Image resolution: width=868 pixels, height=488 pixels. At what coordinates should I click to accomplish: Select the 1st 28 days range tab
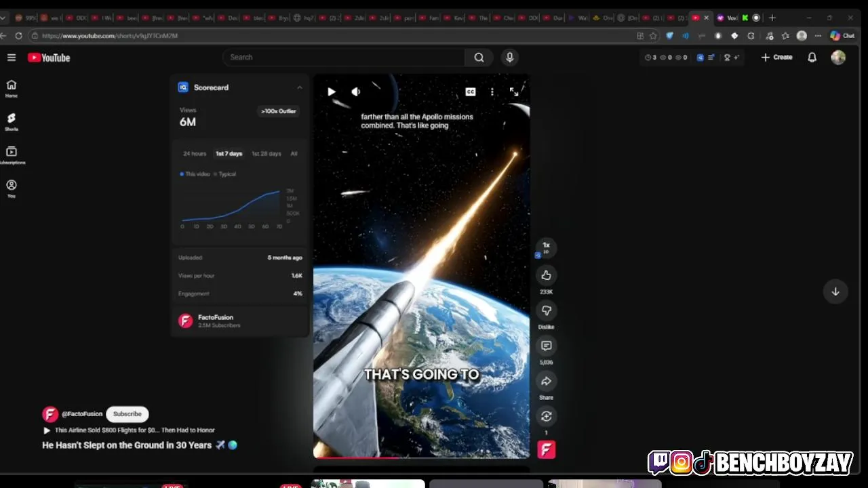pos(266,154)
